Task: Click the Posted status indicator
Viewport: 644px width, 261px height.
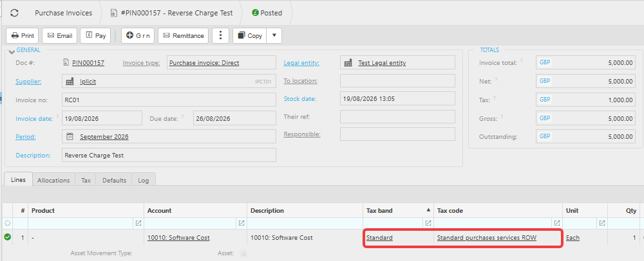Action: pos(267,13)
